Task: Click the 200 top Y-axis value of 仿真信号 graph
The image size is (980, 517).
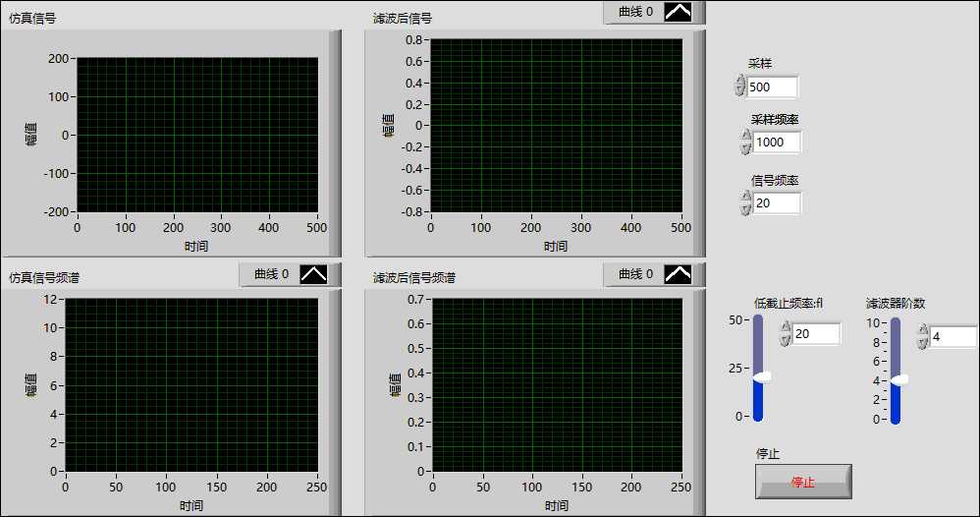Action: point(58,58)
